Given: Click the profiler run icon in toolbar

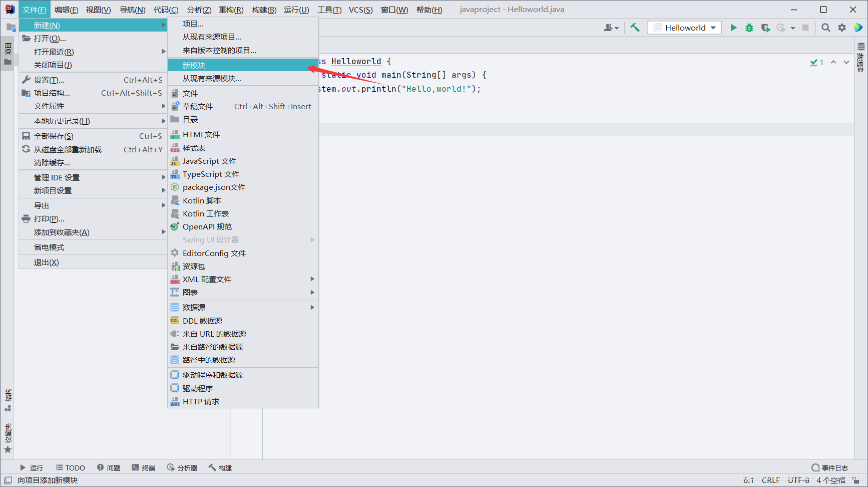Looking at the screenshot, I should (x=781, y=28).
